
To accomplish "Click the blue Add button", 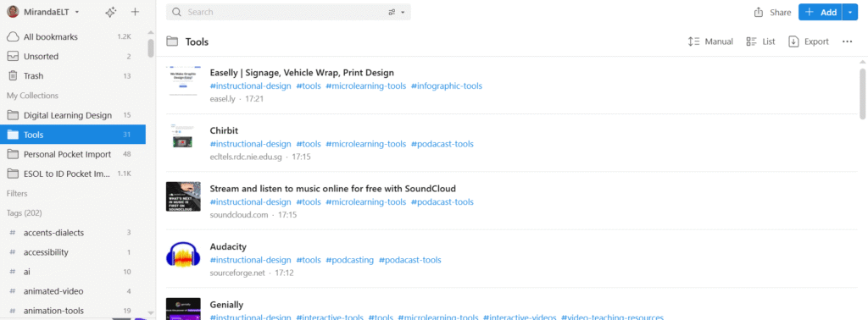I will (821, 12).
